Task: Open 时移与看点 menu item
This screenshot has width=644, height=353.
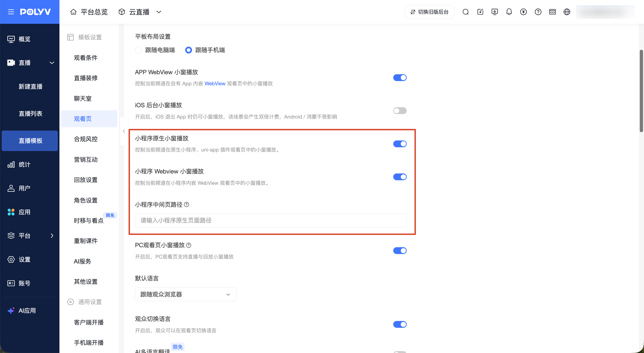Action: point(89,221)
